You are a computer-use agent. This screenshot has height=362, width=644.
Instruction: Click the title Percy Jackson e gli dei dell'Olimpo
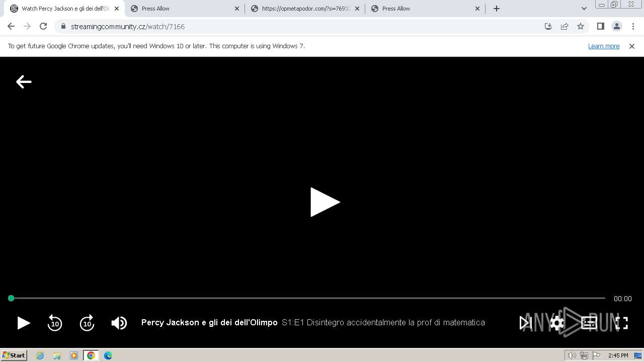click(x=209, y=323)
